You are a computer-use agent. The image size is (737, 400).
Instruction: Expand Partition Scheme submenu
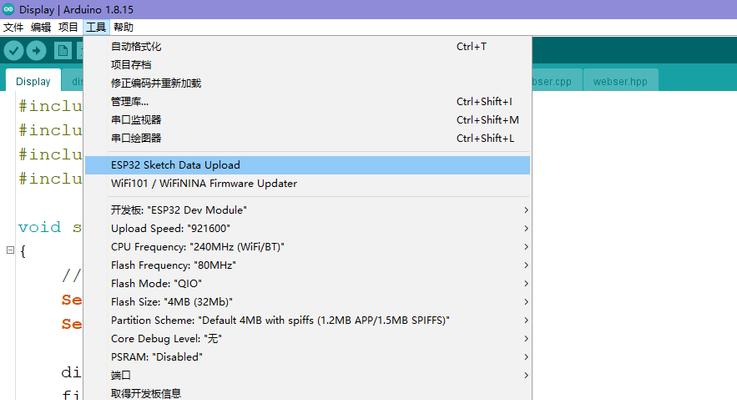(x=307, y=320)
